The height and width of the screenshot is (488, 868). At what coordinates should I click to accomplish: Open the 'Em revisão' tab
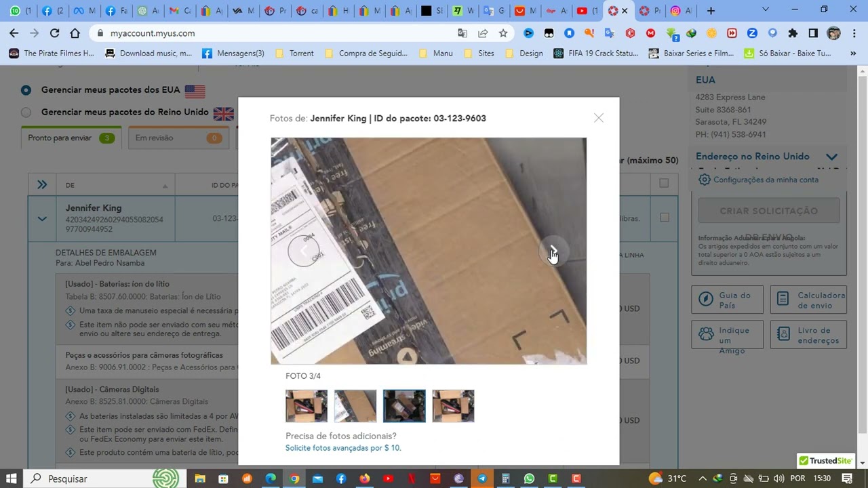coord(178,138)
